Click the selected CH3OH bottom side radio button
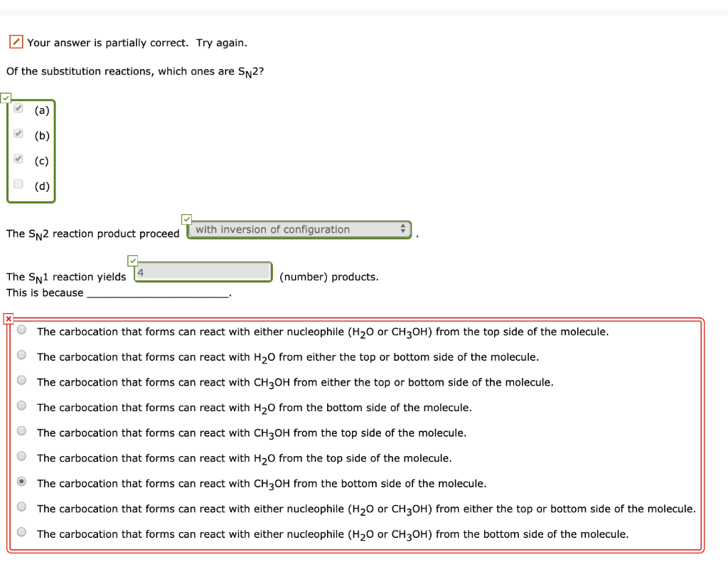This screenshot has height=562, width=728. coord(21,481)
